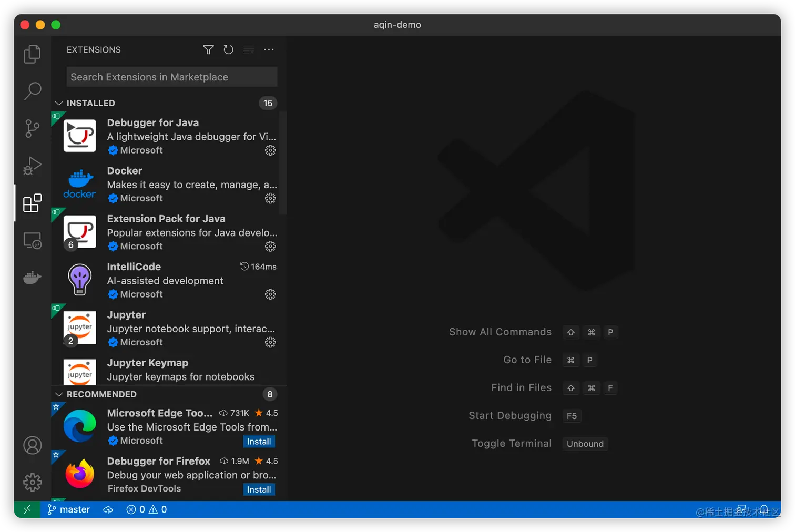Install Microsoft Edge Tools extension

coord(259,442)
